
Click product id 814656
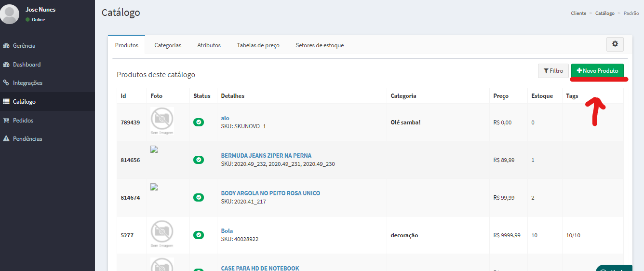pos(130,160)
